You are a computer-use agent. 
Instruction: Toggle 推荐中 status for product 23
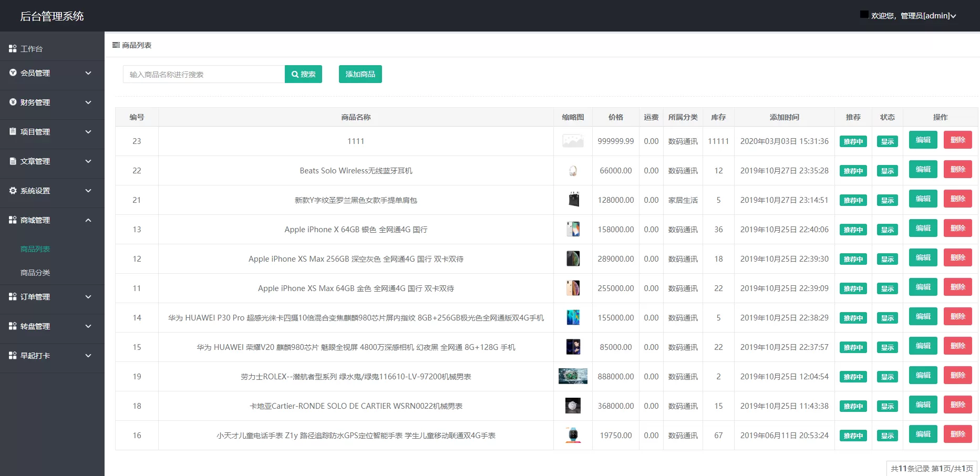[x=853, y=141]
